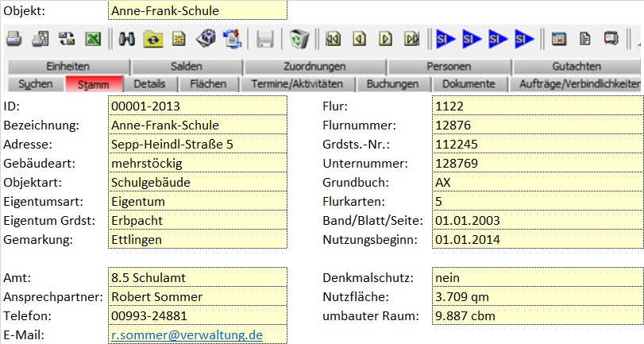Click the printer icon in toolbar
This screenshot has height=344, width=644.
click(13, 38)
